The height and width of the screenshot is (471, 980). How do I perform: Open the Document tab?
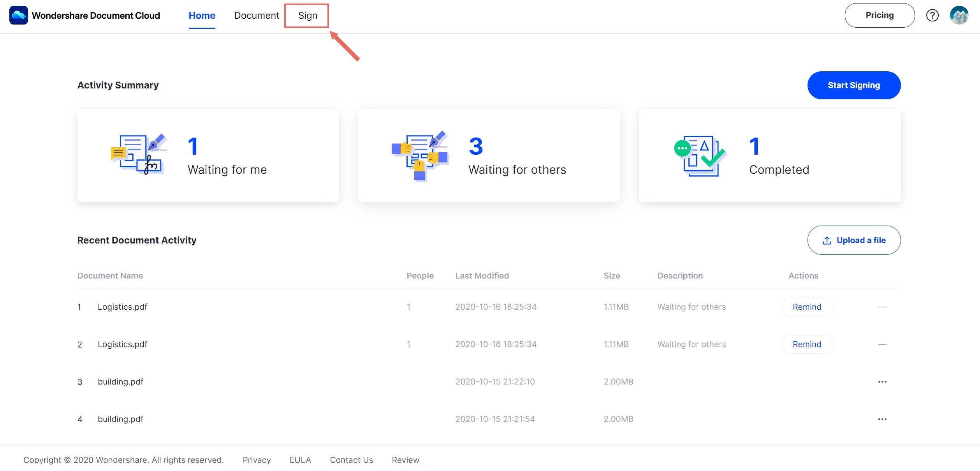(257, 16)
